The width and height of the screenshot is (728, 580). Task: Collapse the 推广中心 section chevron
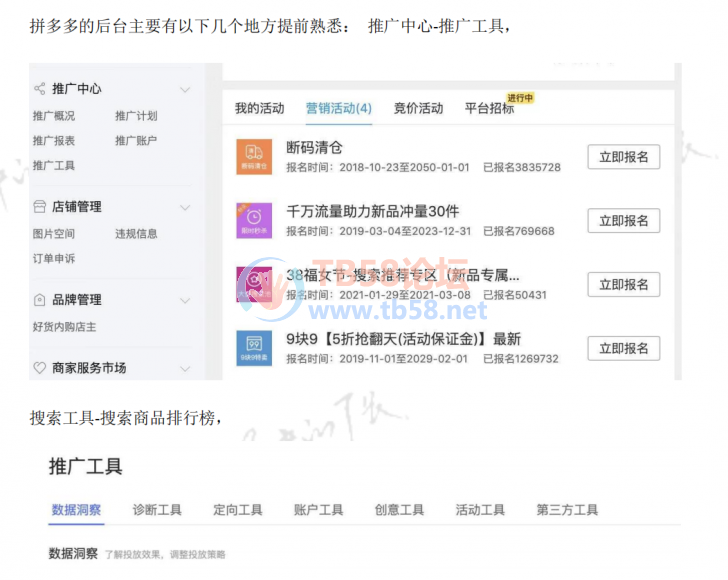185,89
